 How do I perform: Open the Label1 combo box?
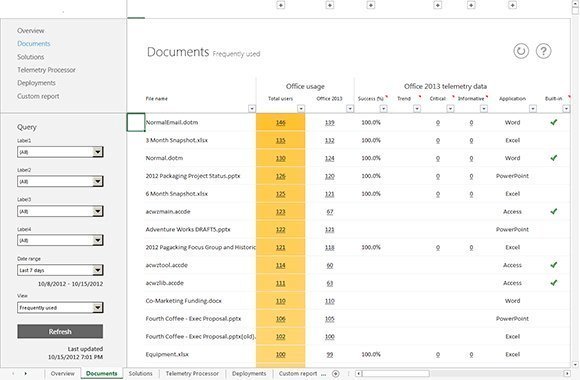60,152
